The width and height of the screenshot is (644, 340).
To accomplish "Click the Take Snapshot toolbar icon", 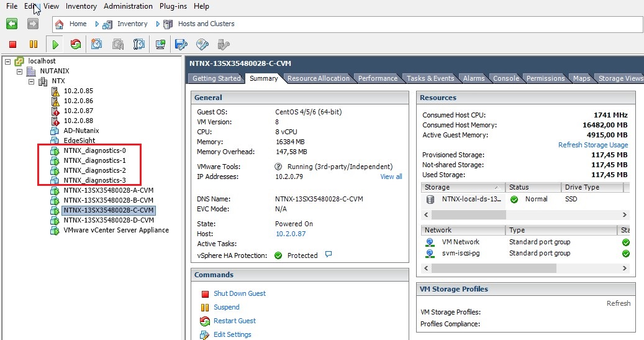I will coord(97,44).
